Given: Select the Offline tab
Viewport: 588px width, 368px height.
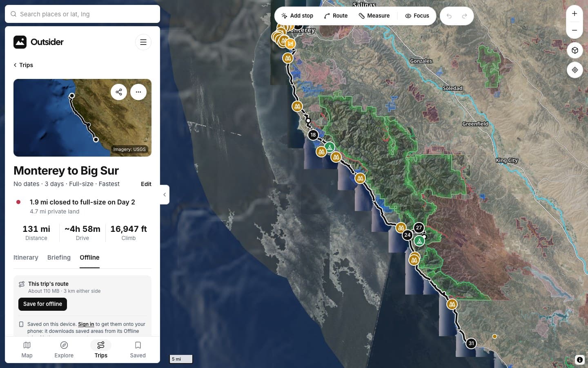Looking at the screenshot, I should [x=89, y=258].
